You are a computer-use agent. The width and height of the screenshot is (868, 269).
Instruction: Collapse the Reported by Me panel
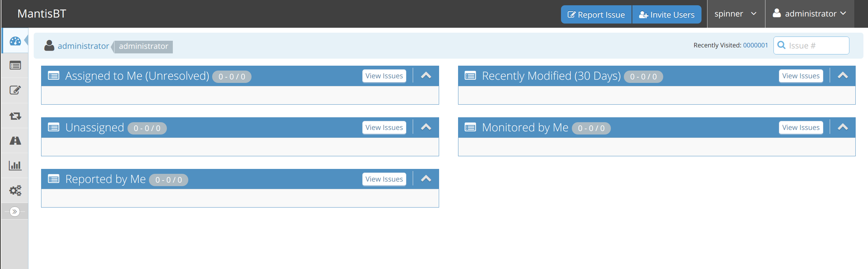(x=426, y=179)
